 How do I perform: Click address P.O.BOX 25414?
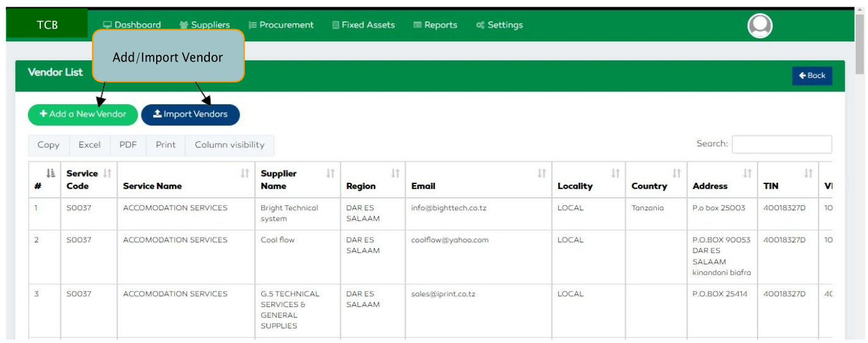(720, 294)
